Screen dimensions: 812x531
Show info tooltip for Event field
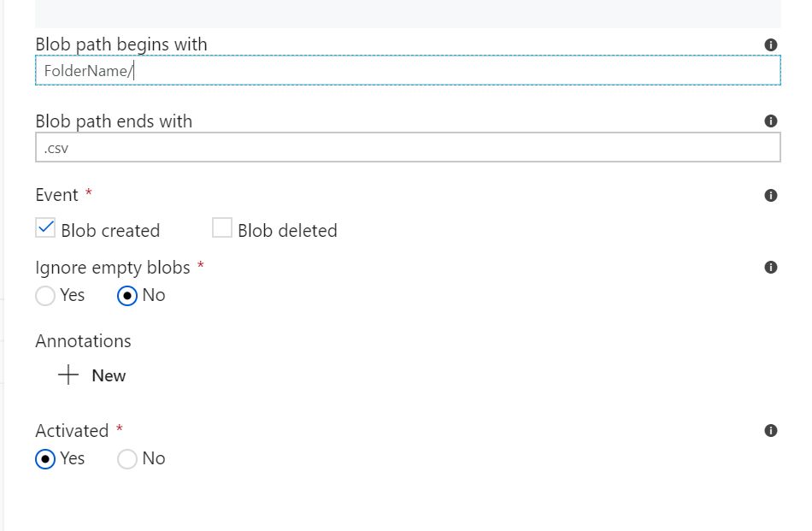click(770, 196)
